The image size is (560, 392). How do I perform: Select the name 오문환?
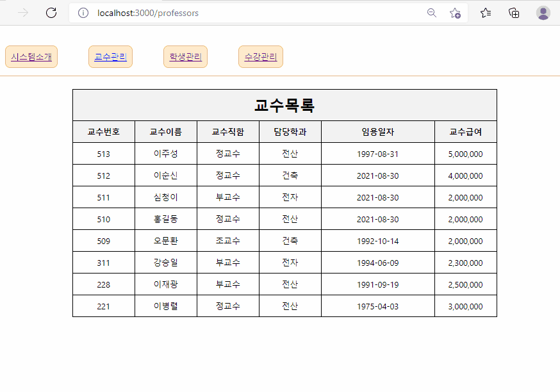click(x=166, y=241)
